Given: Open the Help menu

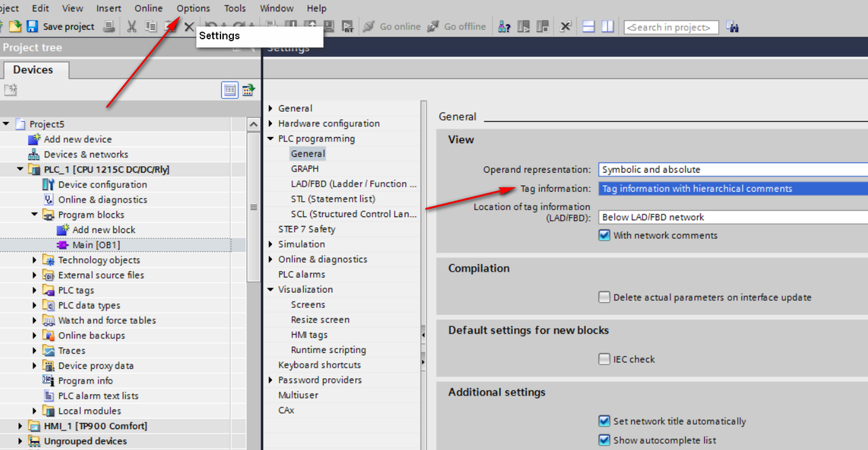Looking at the screenshot, I should pyautogui.click(x=316, y=8).
